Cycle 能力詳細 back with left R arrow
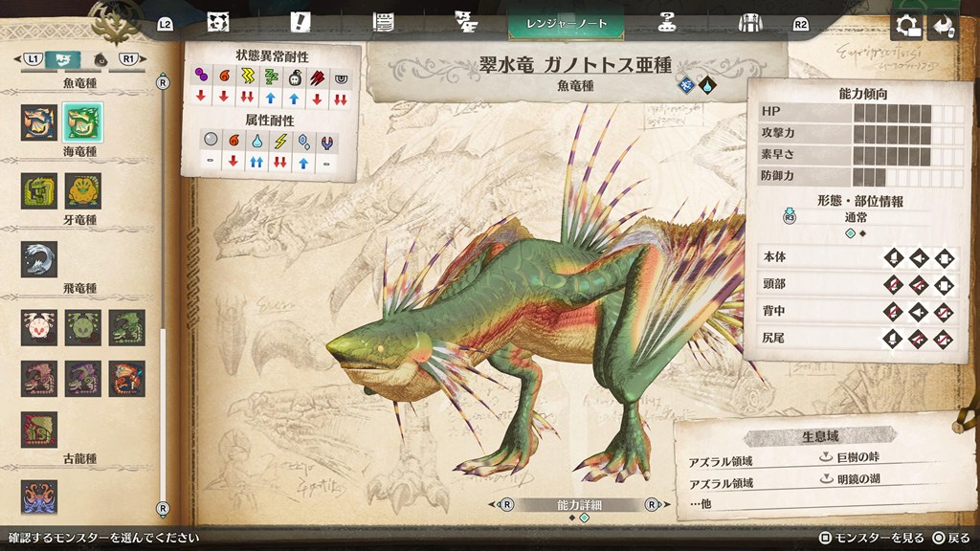980x551 pixels. point(507,504)
